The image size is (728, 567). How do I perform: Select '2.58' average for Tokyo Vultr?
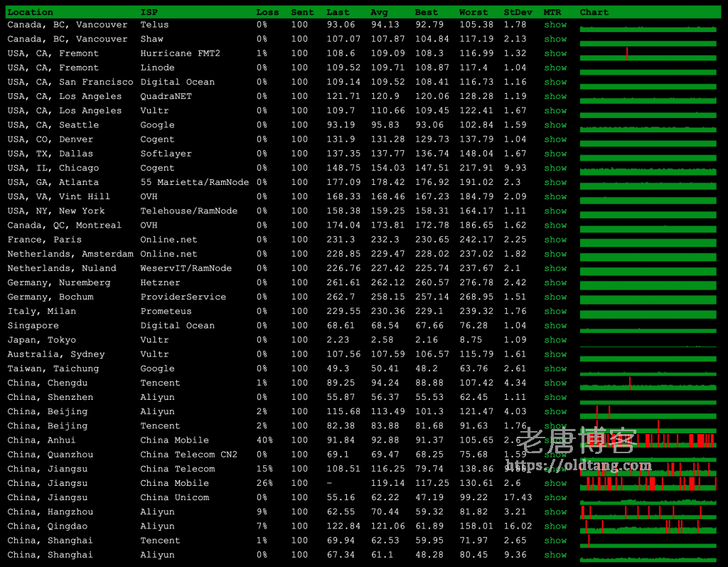[382, 340]
